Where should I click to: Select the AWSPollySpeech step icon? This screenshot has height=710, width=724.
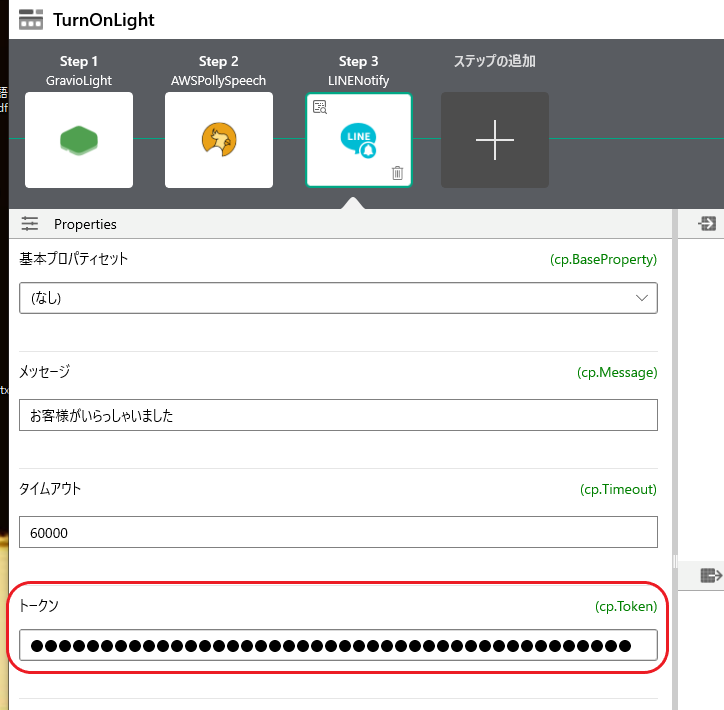(219, 140)
